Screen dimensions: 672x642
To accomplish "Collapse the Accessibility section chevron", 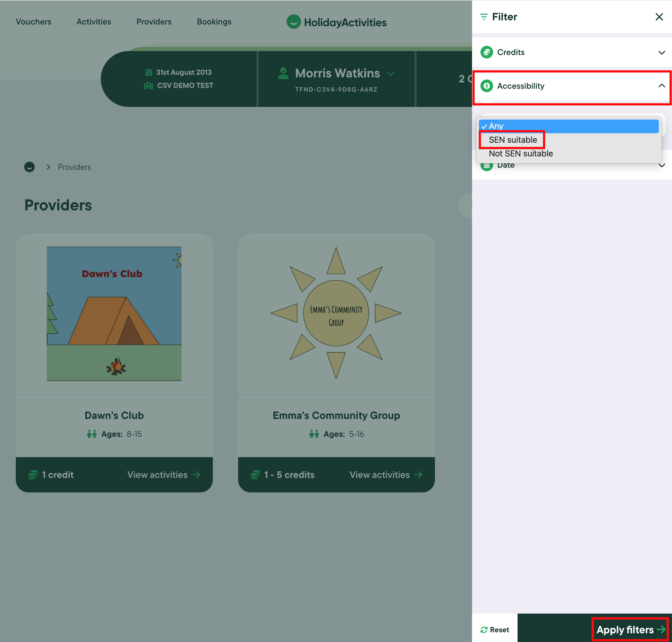I will 661,86.
